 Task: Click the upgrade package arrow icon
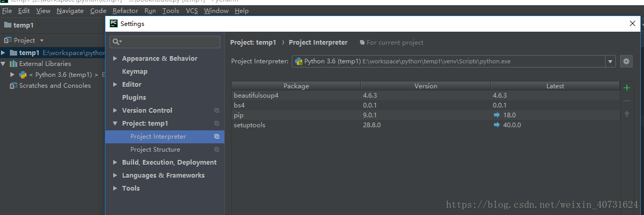coord(627,114)
